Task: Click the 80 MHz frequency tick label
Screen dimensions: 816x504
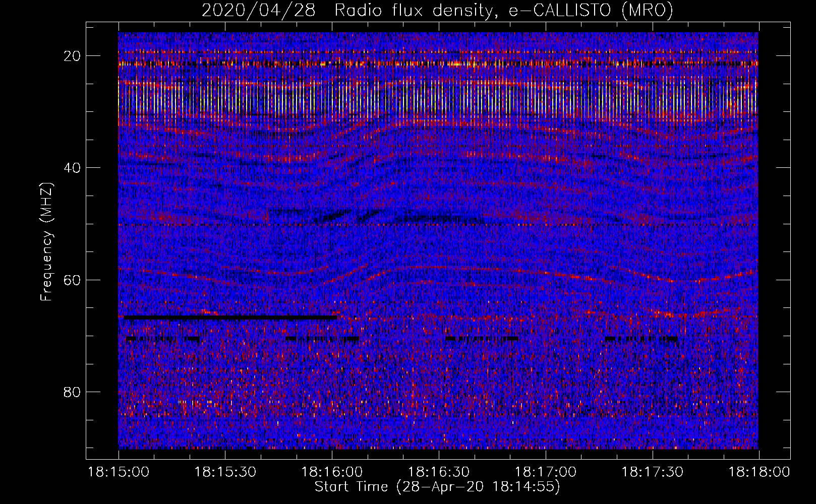Action: click(72, 392)
